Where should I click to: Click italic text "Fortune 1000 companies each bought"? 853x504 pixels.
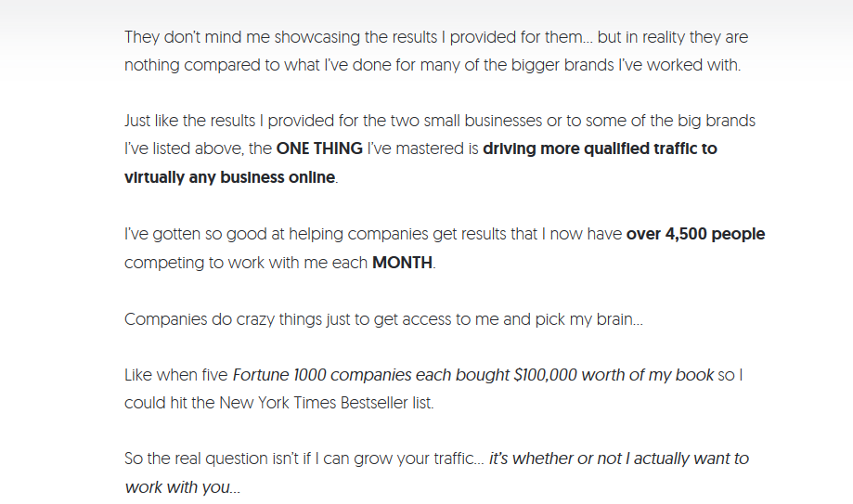tap(371, 375)
